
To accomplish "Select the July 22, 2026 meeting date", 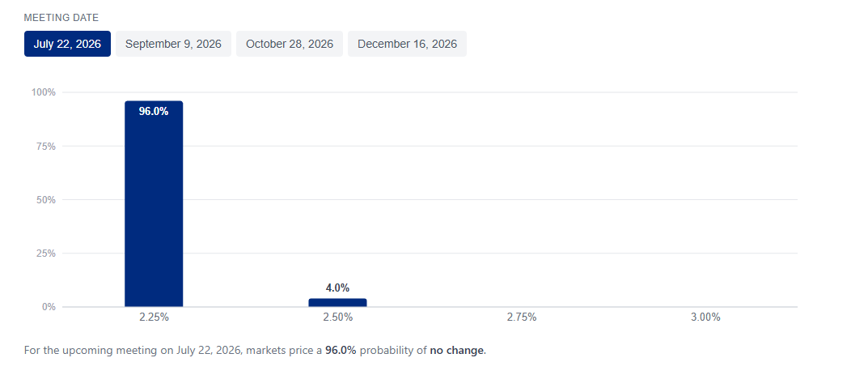I will (x=67, y=44).
